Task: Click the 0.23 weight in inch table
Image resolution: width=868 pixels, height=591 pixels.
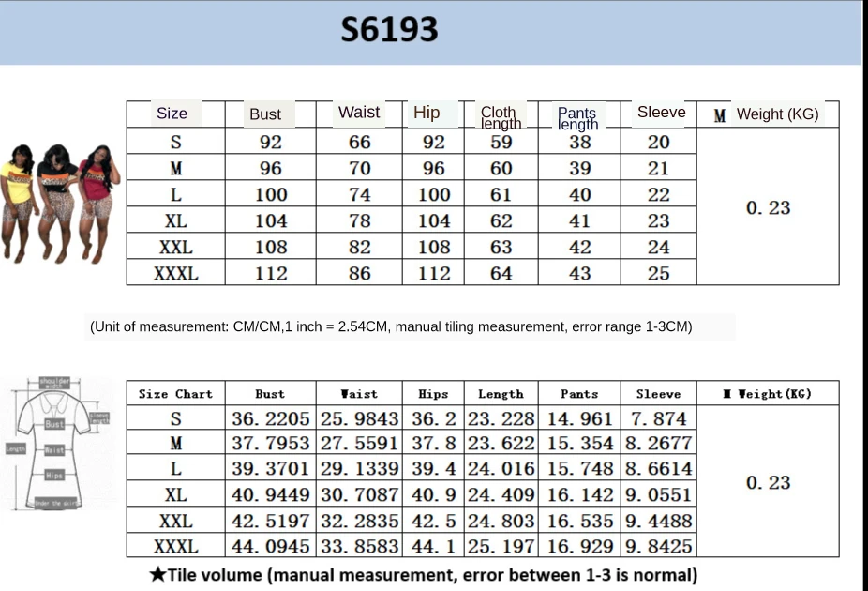Action: (x=768, y=482)
